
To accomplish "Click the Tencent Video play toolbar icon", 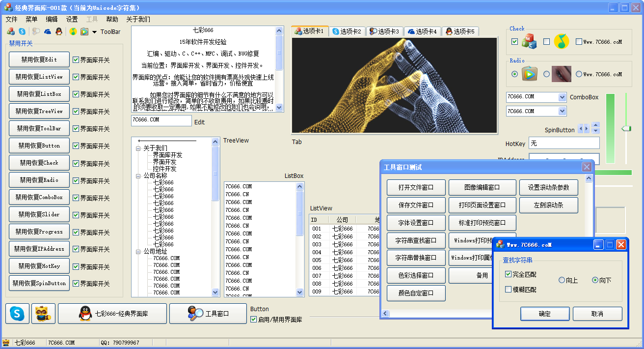I will pos(84,31).
